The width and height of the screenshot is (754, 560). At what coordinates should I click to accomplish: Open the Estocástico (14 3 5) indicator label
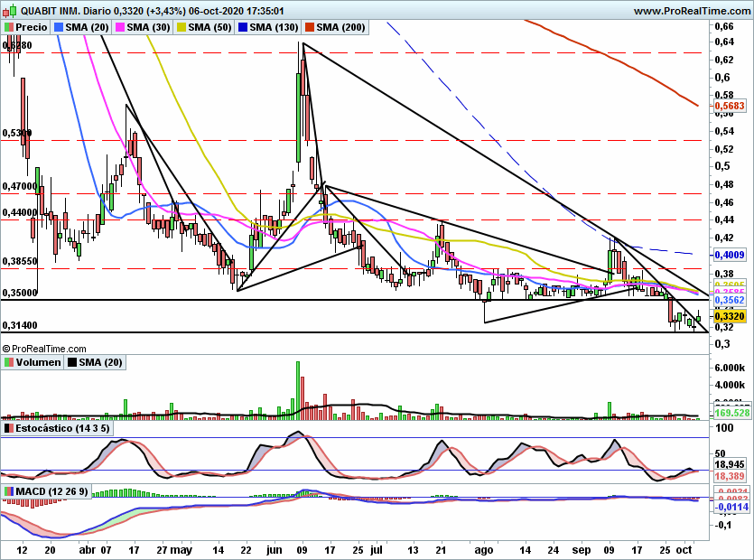pyautogui.click(x=57, y=428)
